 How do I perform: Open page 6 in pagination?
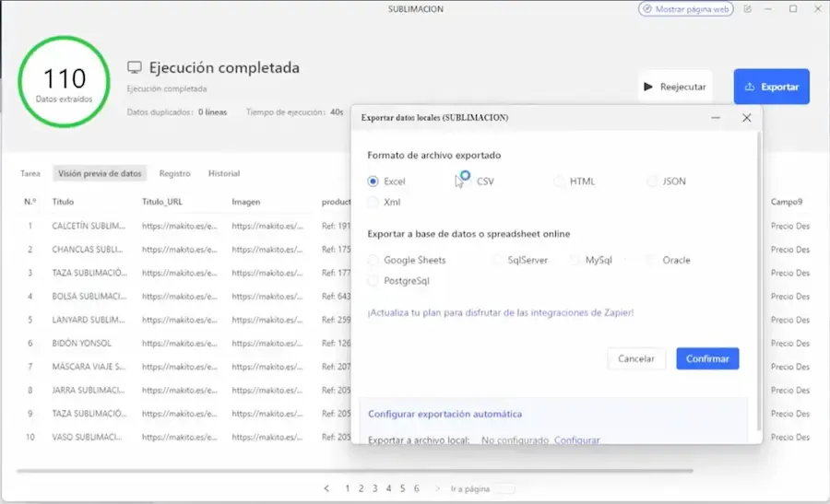coord(417,488)
